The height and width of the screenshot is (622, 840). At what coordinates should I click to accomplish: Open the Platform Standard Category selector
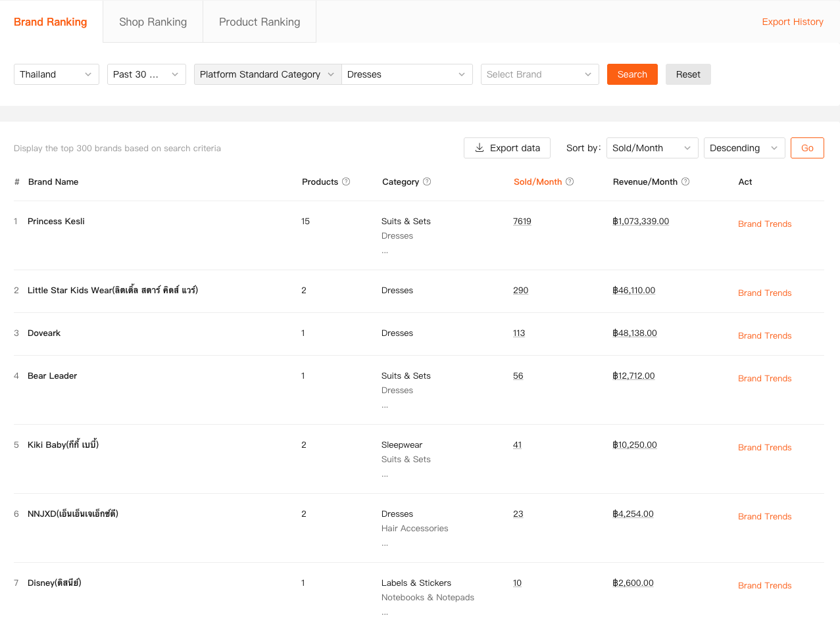tap(267, 74)
